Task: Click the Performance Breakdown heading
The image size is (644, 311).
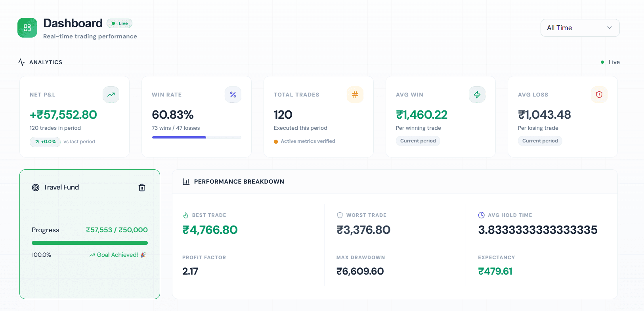Action: click(239, 182)
